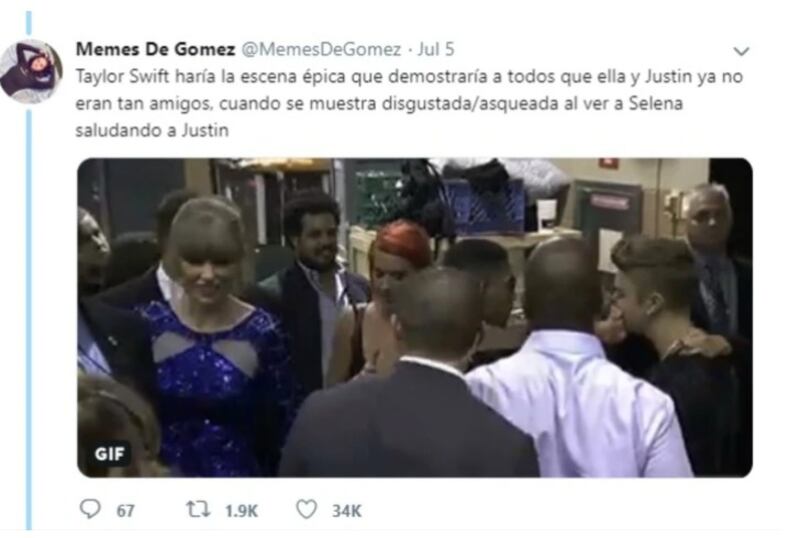800x538 pixels.
Task: Click the tweet text line starting 'eran tan amigos'
Action: pyautogui.click(x=379, y=103)
